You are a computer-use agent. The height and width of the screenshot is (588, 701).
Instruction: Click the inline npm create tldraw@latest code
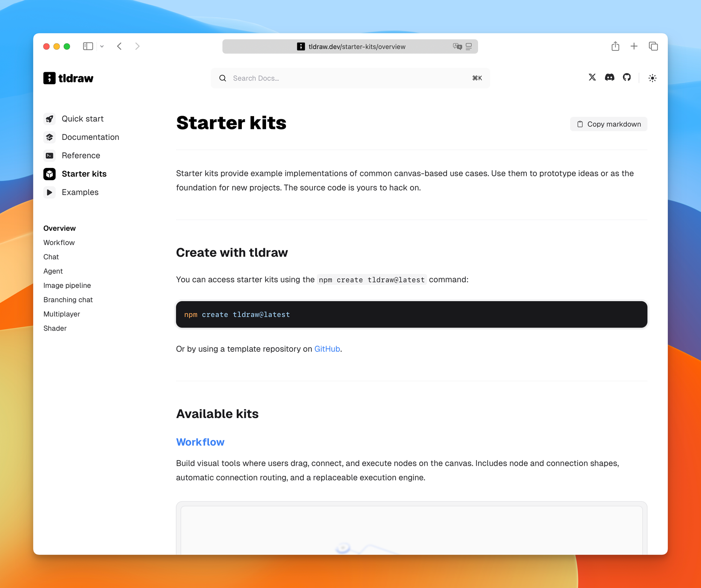[372, 280]
